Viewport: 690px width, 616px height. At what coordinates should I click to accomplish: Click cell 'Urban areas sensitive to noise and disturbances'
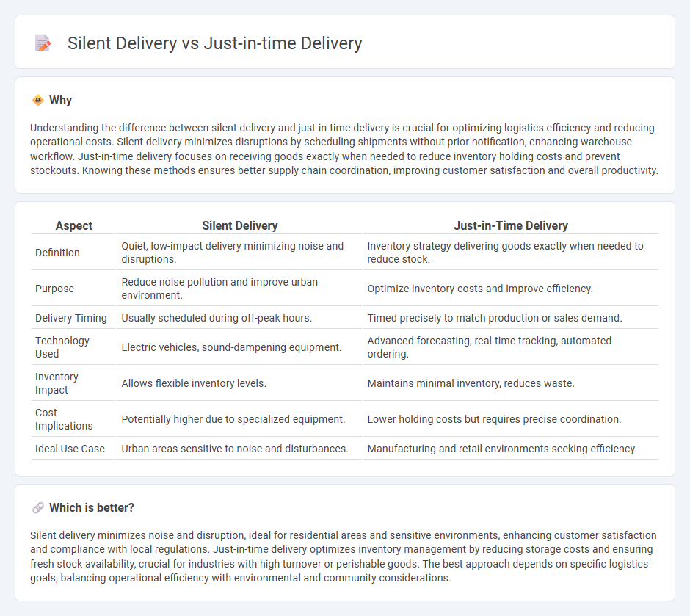tap(240, 449)
